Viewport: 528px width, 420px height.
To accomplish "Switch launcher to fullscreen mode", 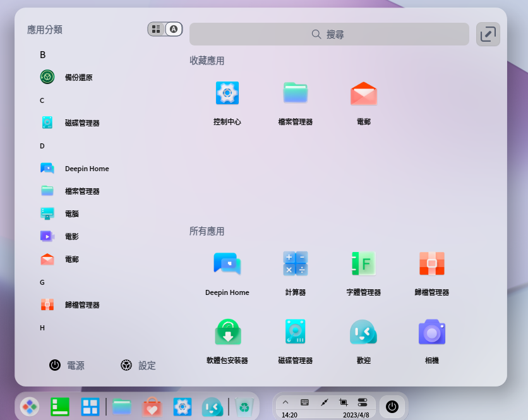I will (488, 34).
